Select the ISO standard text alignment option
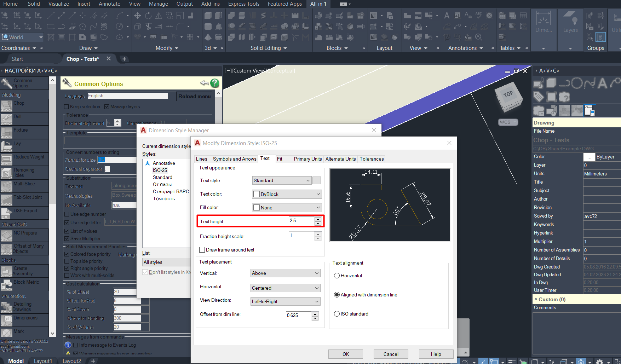Image resolution: width=621 pixels, height=364 pixels. 337,314
